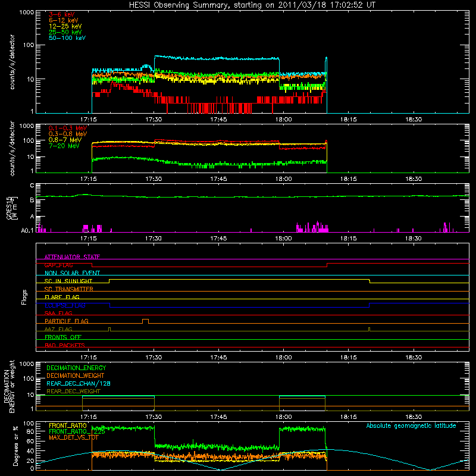Select the green 7-20 MeV legend label
This screenshot has height=476, width=476.
64,146
